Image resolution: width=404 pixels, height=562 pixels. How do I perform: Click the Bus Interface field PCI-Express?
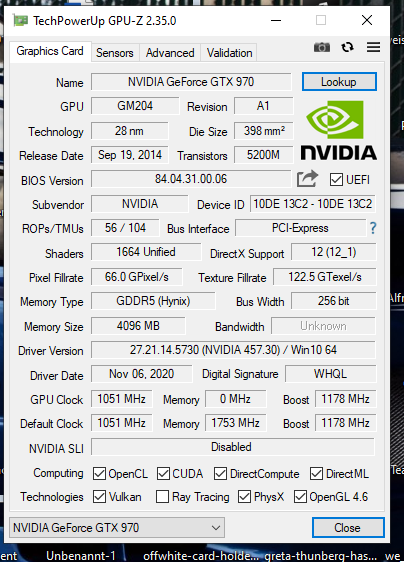tap(300, 228)
